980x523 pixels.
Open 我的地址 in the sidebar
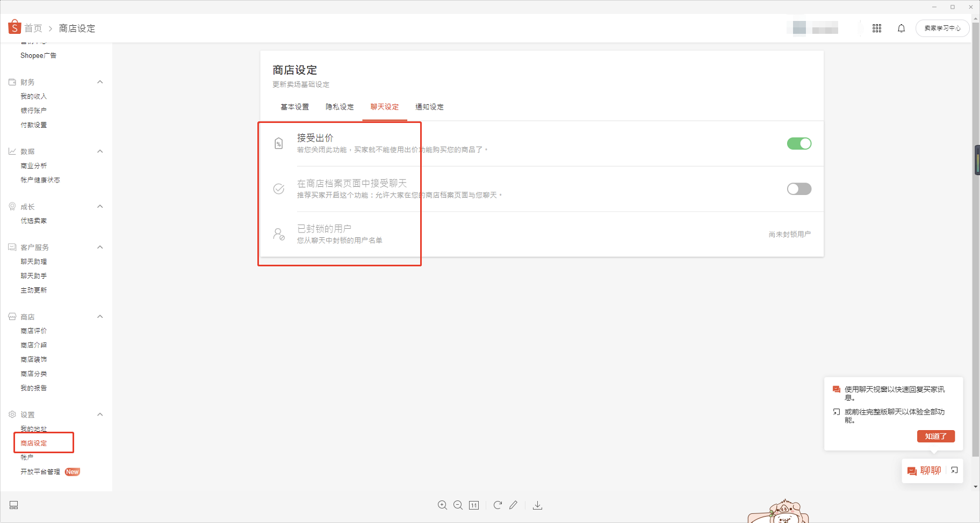(33, 428)
